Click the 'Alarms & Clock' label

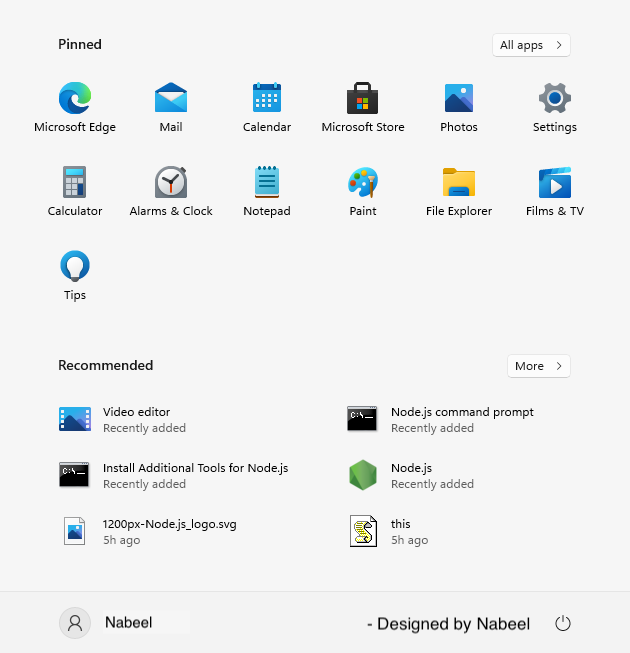(171, 211)
